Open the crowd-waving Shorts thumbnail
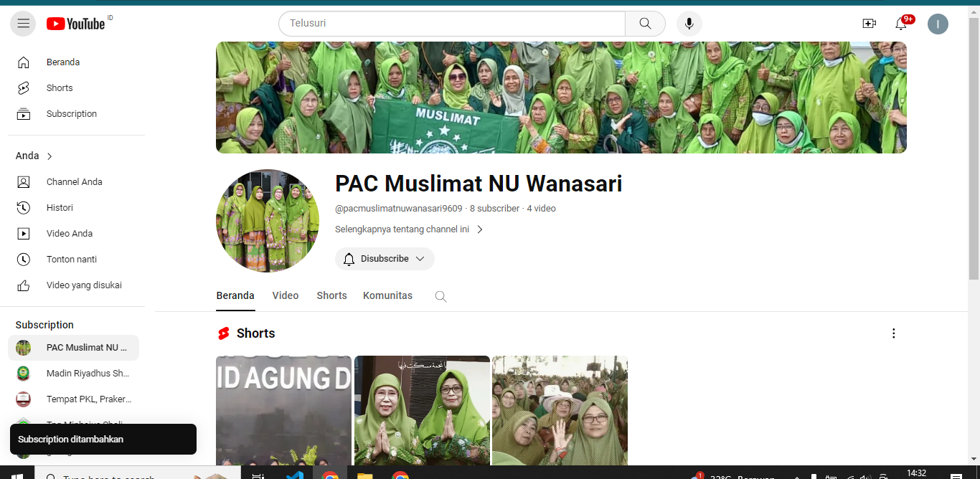The width and height of the screenshot is (980, 479). [560, 410]
